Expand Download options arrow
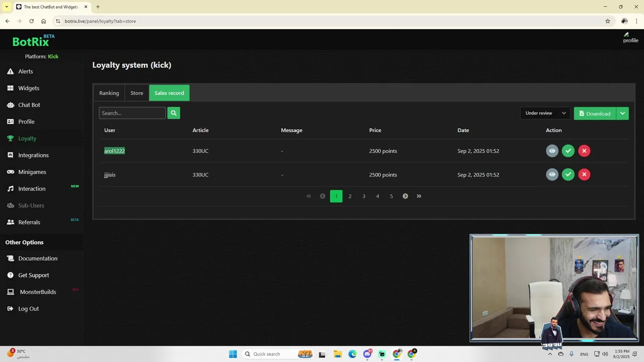 pos(622,113)
